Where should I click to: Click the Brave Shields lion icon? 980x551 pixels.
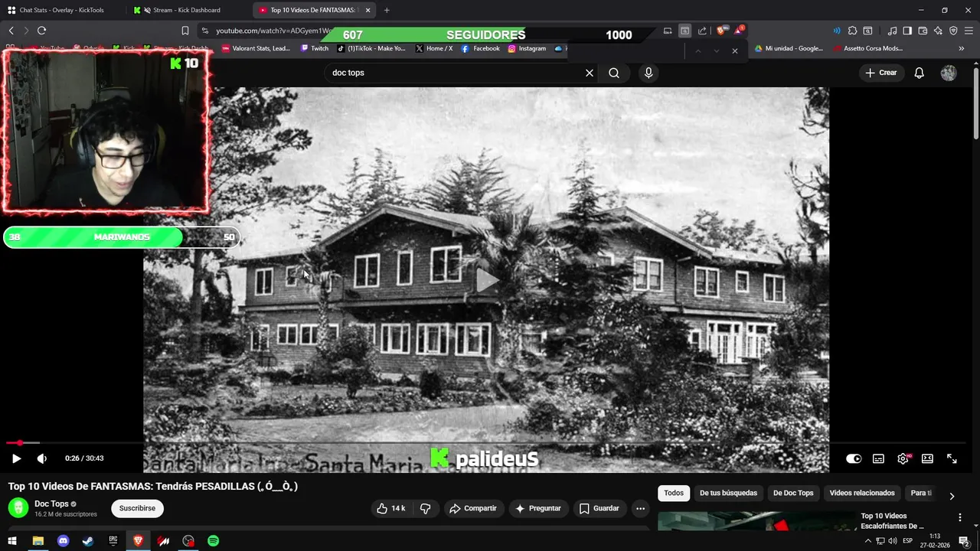[720, 31]
